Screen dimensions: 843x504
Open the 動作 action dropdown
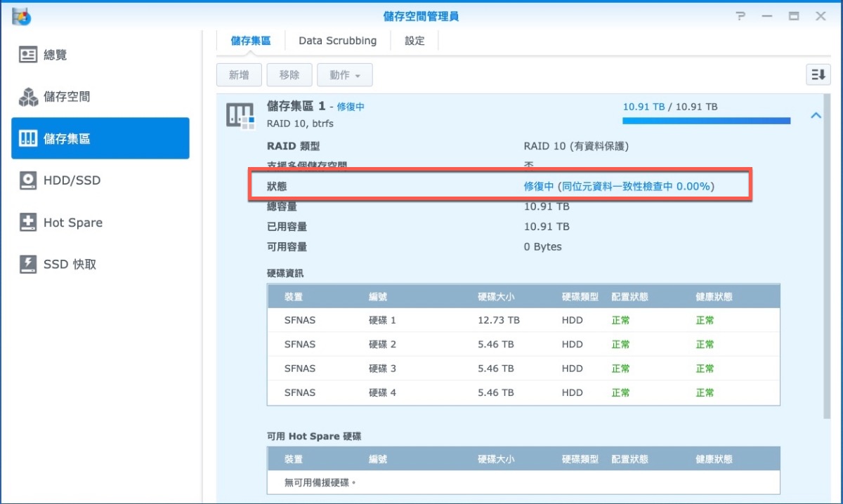(x=344, y=75)
